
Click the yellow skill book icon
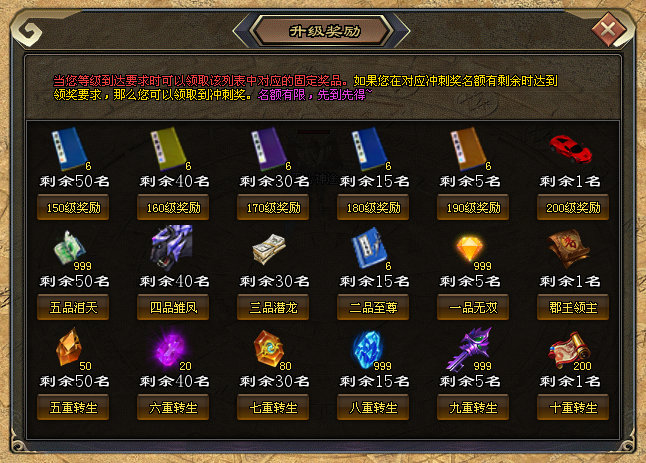168,148
